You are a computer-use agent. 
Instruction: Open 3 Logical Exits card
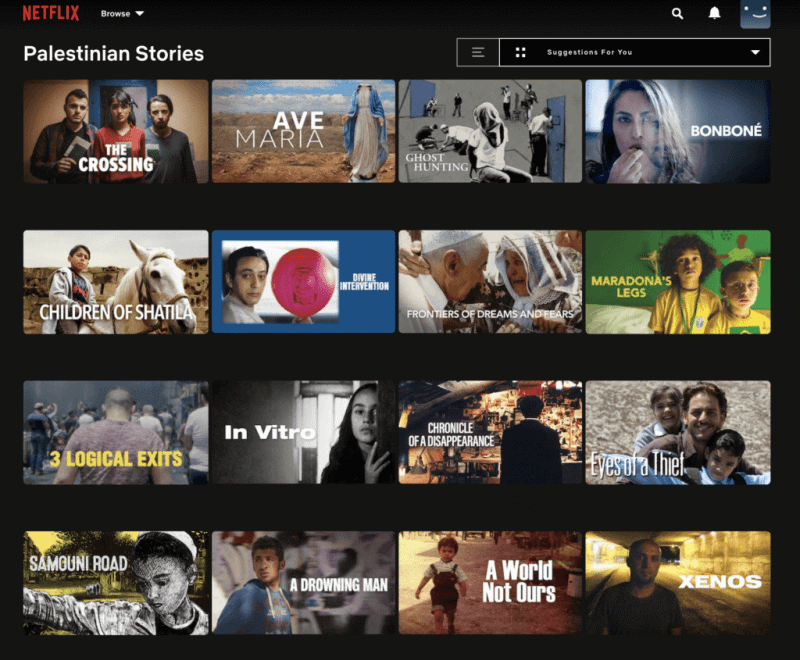tap(116, 433)
